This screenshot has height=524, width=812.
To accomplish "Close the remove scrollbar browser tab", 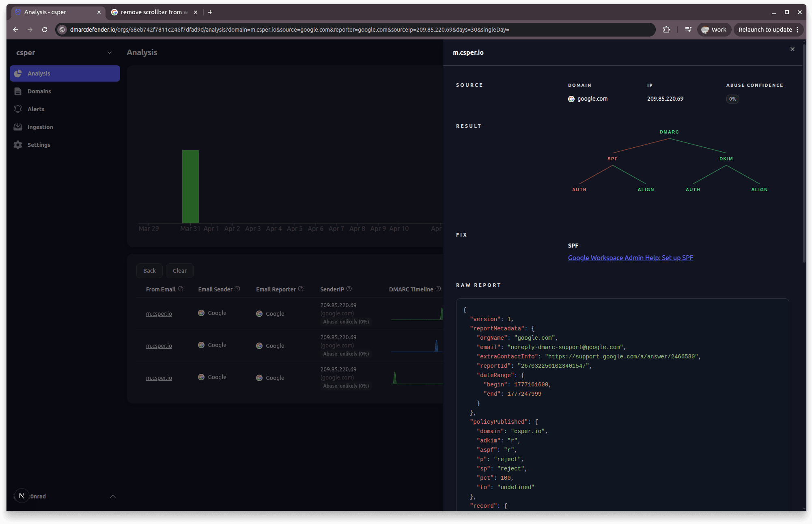I will (196, 12).
